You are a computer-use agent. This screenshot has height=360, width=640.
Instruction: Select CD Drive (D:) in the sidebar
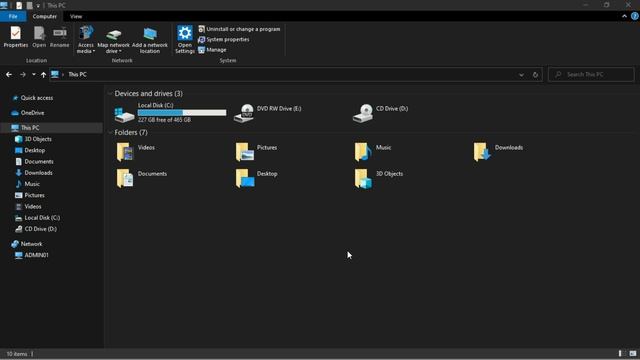pos(40,229)
